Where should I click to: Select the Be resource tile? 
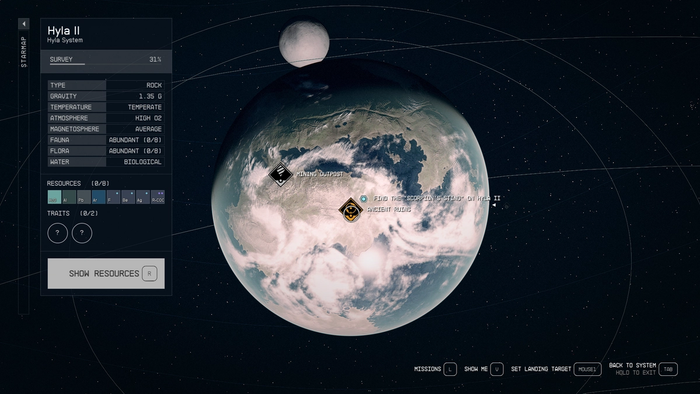click(x=128, y=197)
